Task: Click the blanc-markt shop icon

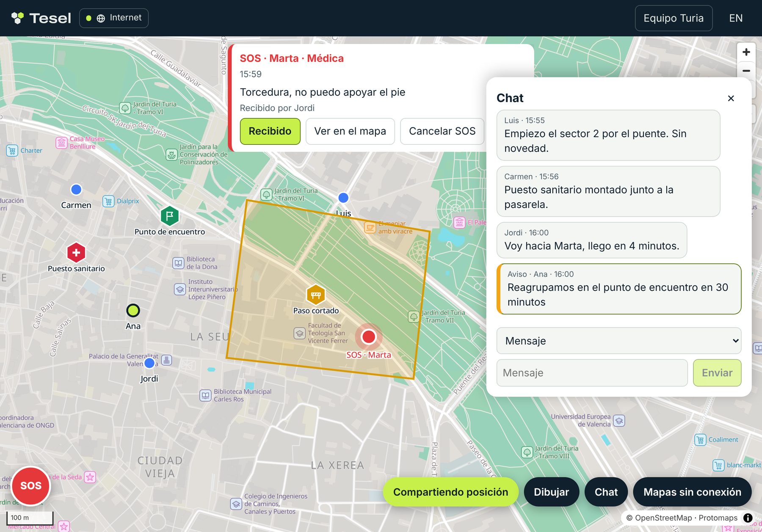Action: pos(718,465)
